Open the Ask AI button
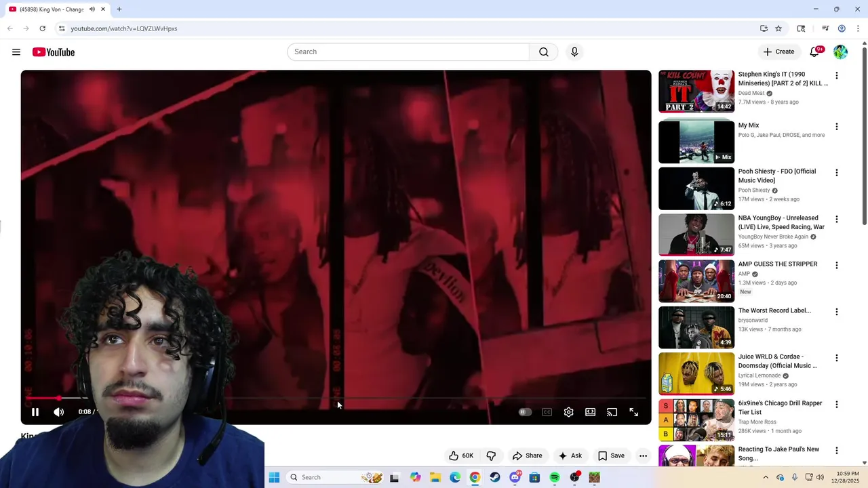868x488 pixels. [570, 455]
